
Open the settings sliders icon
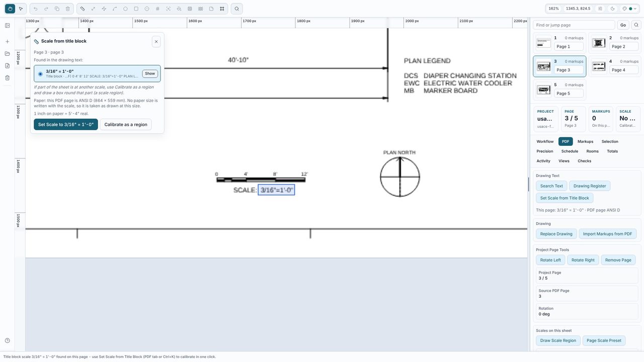pos(600,9)
